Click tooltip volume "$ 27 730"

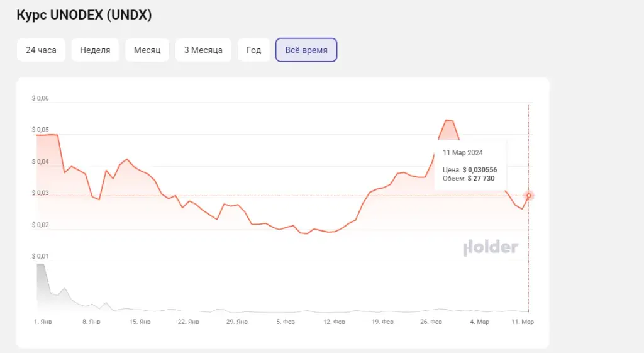pyautogui.click(x=481, y=178)
